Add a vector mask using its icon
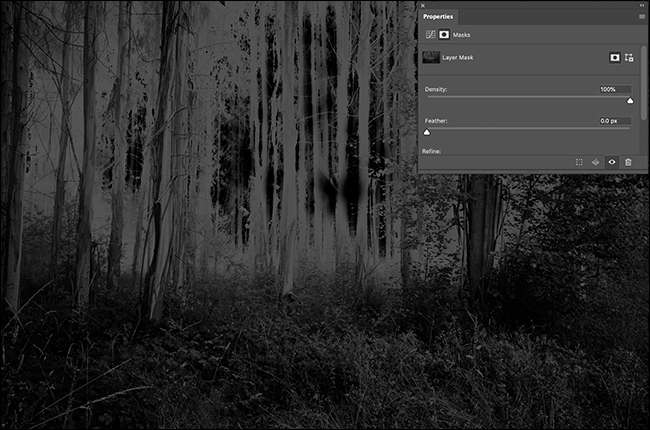Screen dimensions: 650x430 point(631,58)
